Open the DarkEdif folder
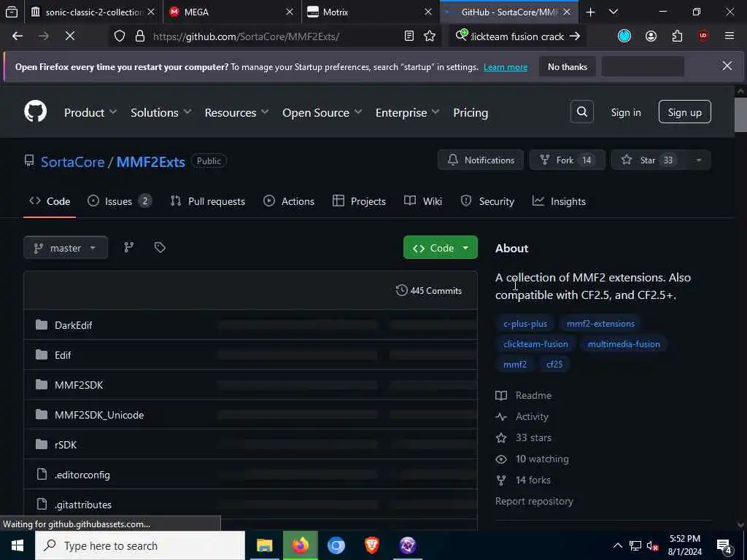Screen dimensions: 747x560 74,325
